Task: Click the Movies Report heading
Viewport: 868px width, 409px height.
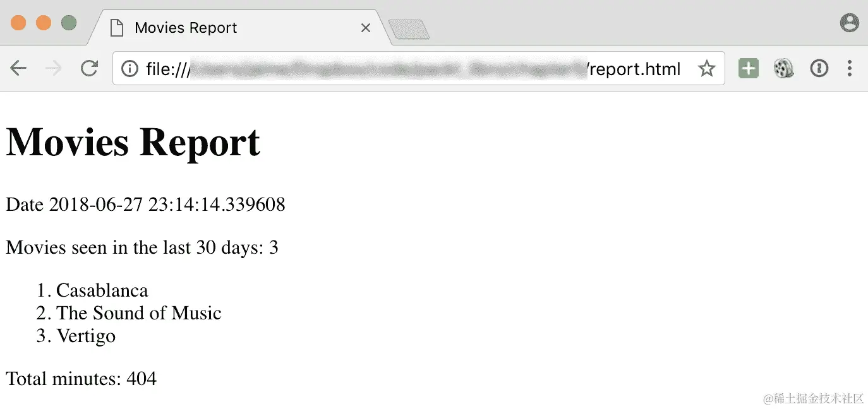Action: tap(133, 141)
